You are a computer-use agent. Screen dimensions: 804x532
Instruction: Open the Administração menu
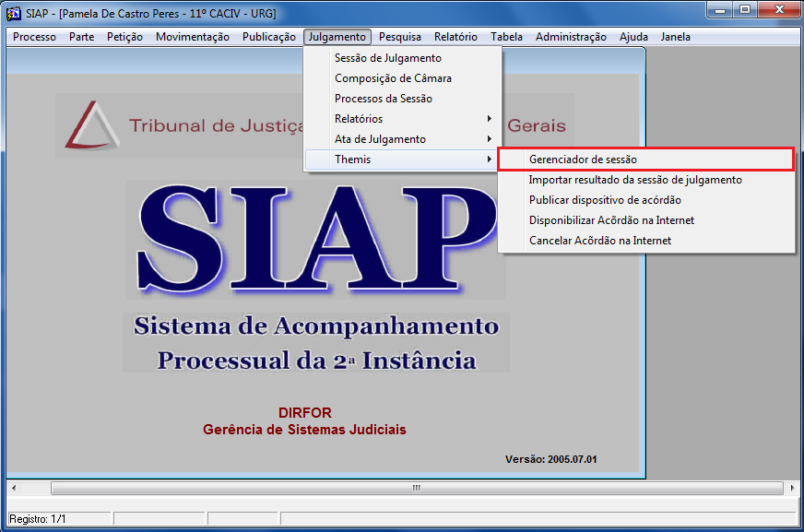tap(571, 37)
